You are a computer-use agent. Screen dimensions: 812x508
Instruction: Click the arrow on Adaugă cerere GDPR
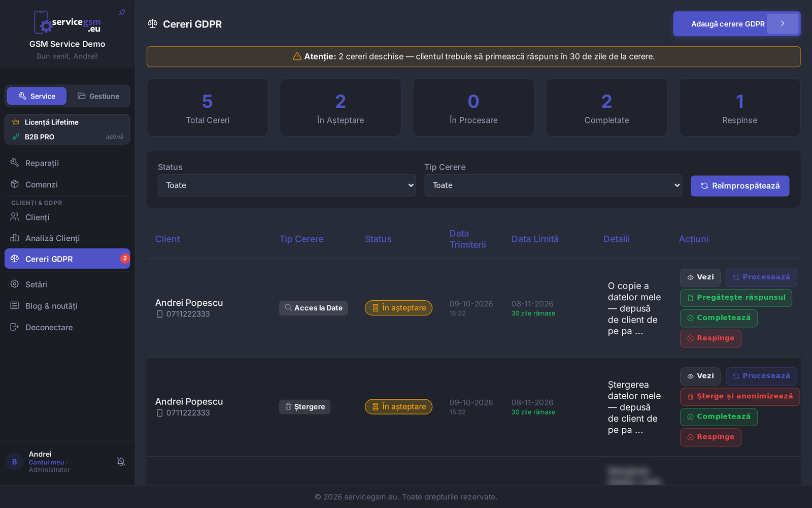pyautogui.click(x=783, y=24)
